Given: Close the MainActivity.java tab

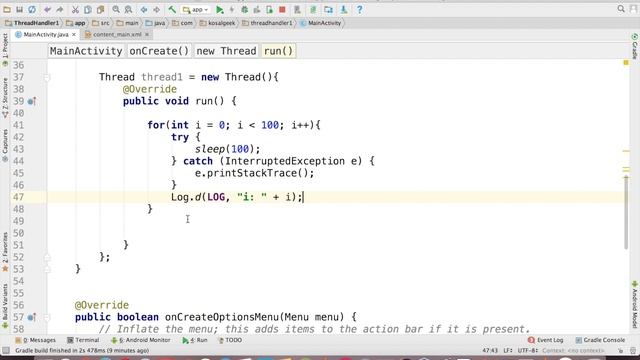Looking at the screenshot, I should click(x=74, y=35).
